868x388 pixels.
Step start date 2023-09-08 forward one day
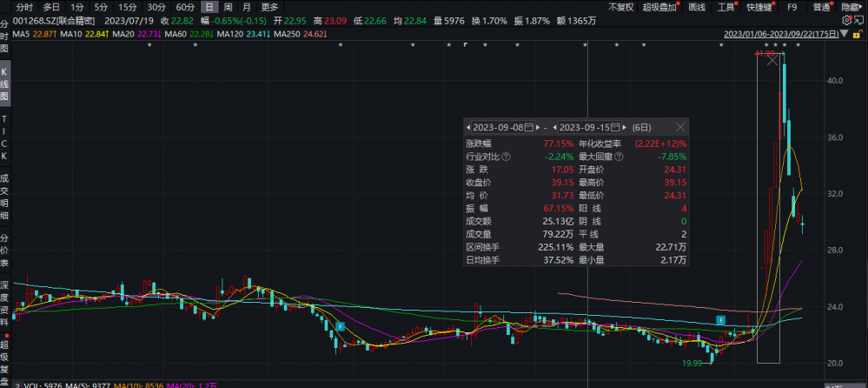[x=537, y=128]
